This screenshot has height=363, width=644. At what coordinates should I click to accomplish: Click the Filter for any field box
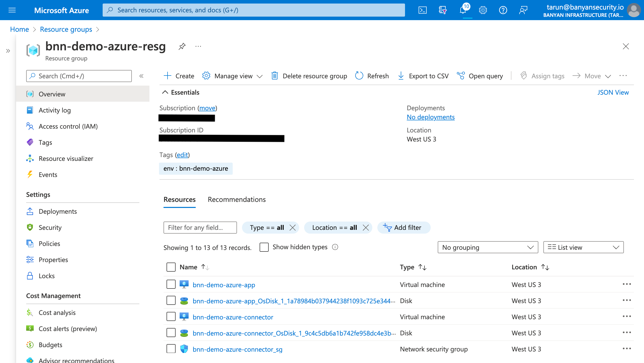200,228
